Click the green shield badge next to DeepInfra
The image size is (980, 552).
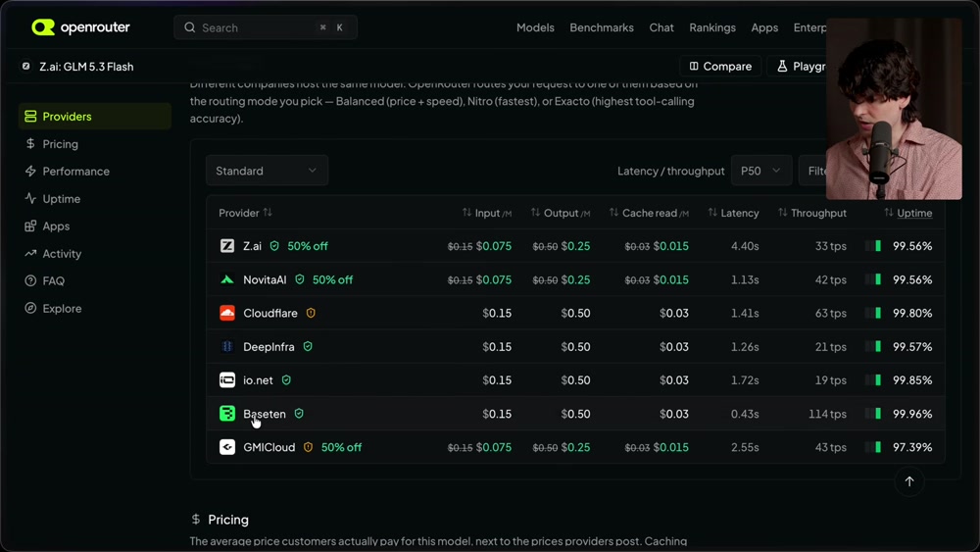[308, 346]
